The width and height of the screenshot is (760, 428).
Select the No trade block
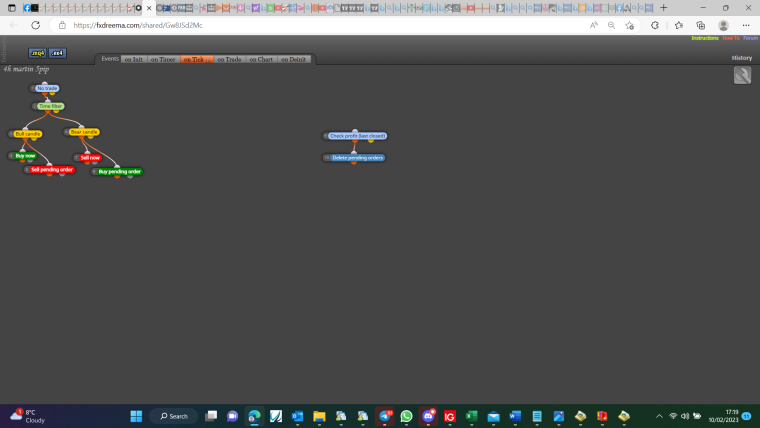47,88
